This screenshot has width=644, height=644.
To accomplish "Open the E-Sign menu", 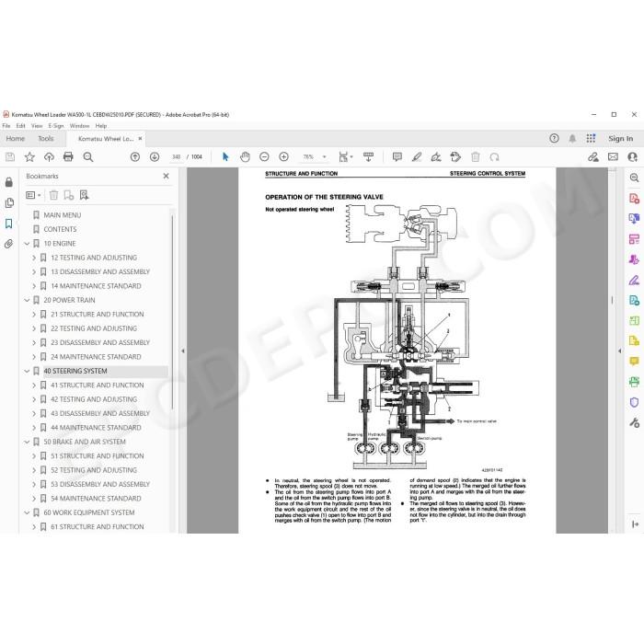I will tap(56, 126).
